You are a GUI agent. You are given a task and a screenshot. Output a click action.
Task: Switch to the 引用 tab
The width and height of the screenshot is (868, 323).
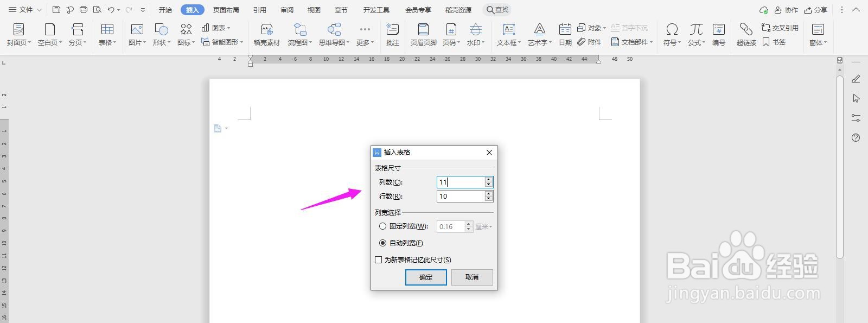click(x=260, y=10)
